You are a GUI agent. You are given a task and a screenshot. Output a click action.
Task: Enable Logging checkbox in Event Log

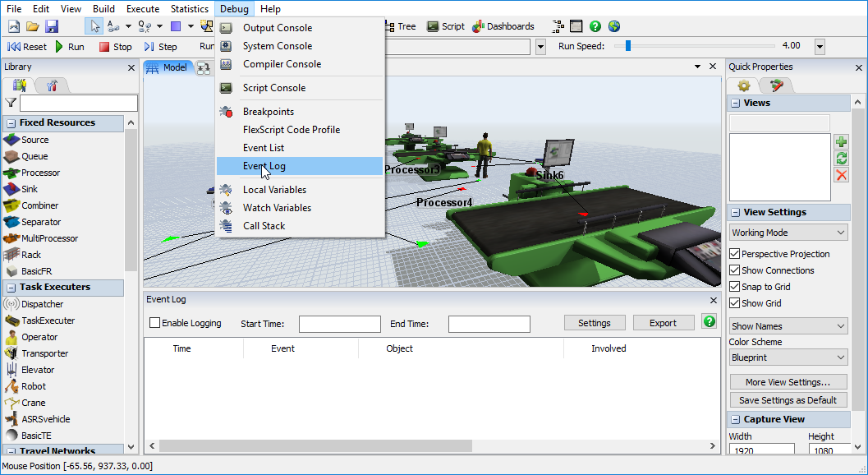[x=154, y=323]
